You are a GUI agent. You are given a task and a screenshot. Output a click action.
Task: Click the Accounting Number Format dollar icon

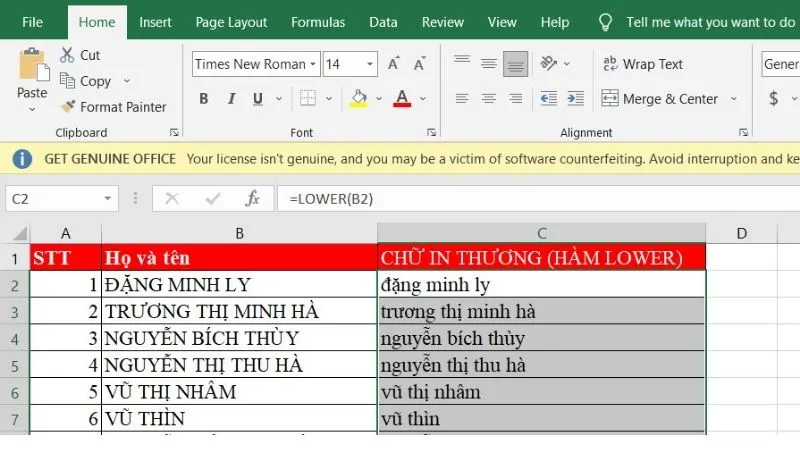pyautogui.click(x=773, y=99)
